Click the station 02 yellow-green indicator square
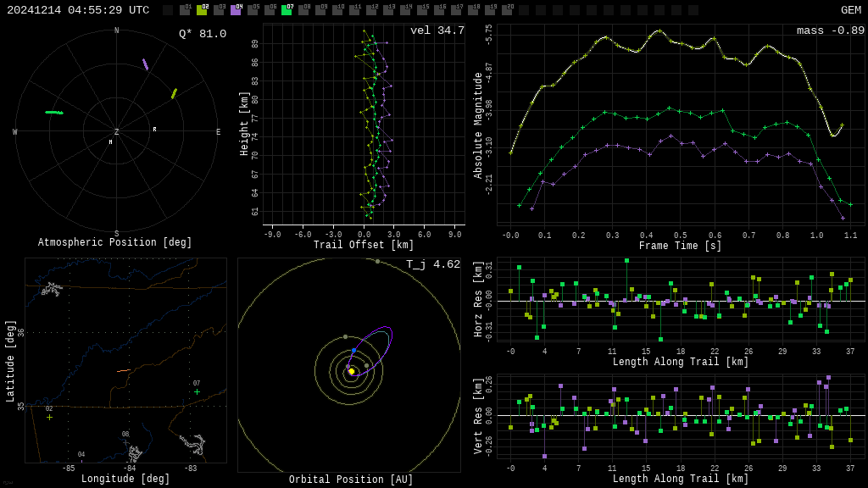868x488 pixels. pos(202,10)
